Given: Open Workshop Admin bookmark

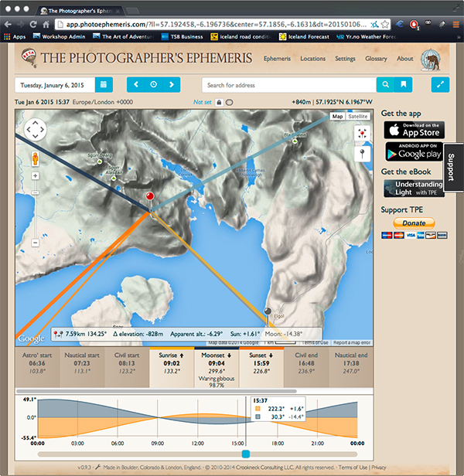Looking at the screenshot, I should 60,37.
